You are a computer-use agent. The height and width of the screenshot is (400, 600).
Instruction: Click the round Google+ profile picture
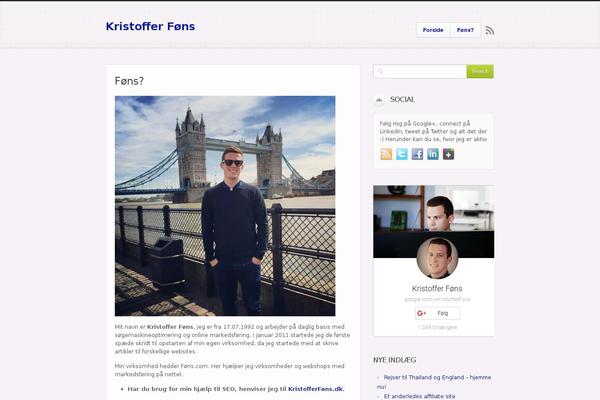(x=437, y=258)
